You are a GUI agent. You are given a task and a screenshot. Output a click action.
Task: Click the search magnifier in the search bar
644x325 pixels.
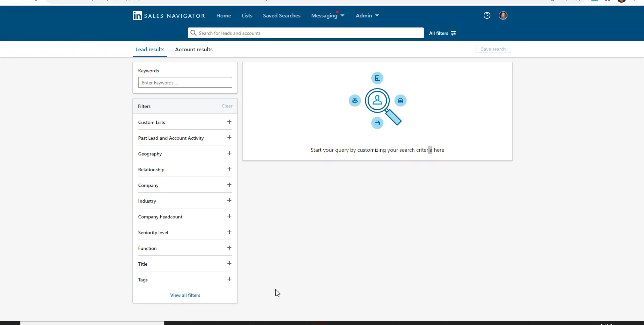coord(193,33)
